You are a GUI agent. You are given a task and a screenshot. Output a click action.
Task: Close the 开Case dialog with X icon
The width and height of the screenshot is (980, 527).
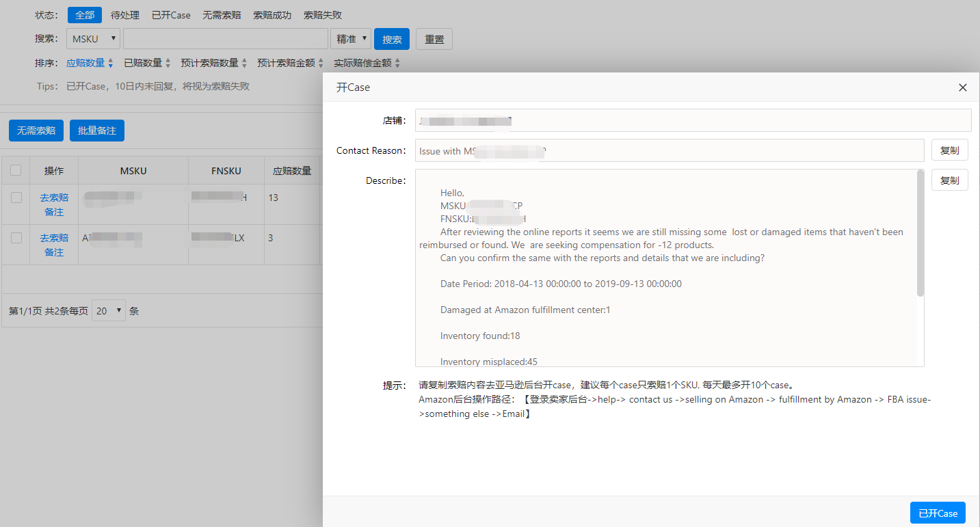[x=963, y=87]
